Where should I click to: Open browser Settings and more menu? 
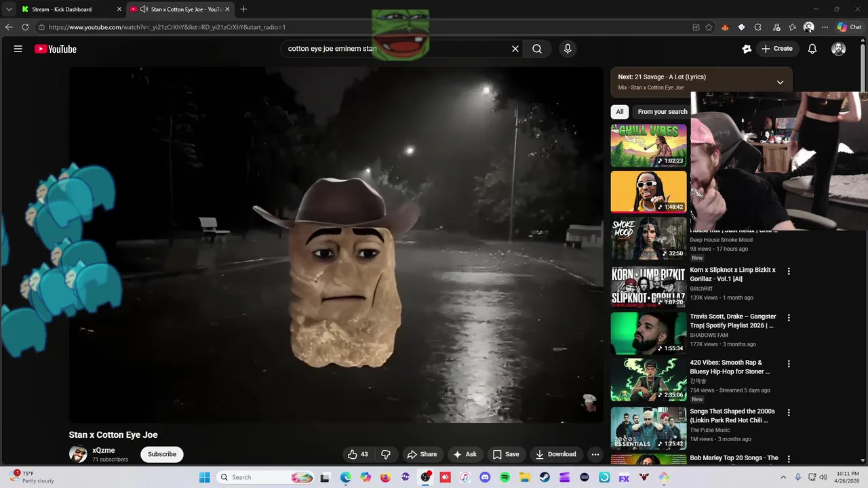(825, 27)
